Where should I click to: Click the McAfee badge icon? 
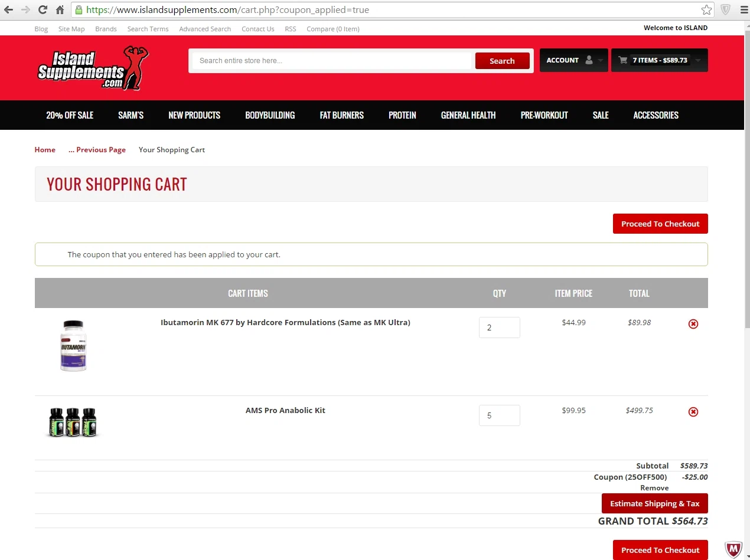point(733,549)
